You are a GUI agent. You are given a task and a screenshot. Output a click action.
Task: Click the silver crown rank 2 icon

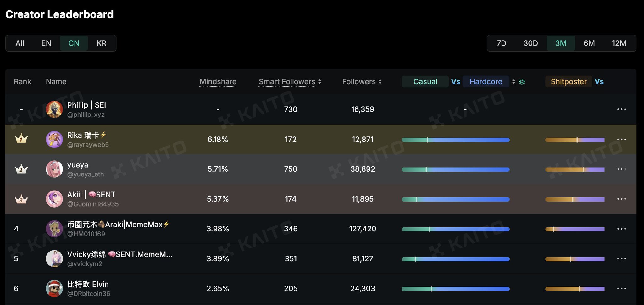[21, 169]
